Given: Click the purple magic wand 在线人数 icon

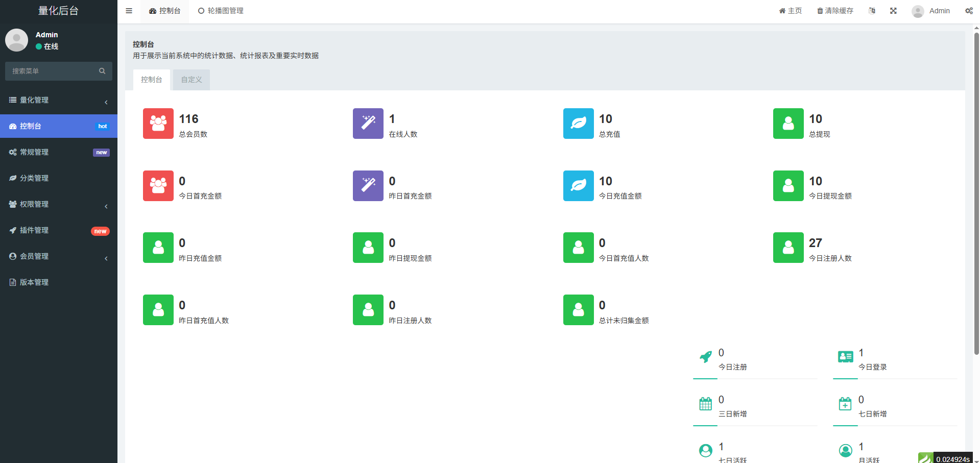Looking at the screenshot, I should [x=368, y=124].
